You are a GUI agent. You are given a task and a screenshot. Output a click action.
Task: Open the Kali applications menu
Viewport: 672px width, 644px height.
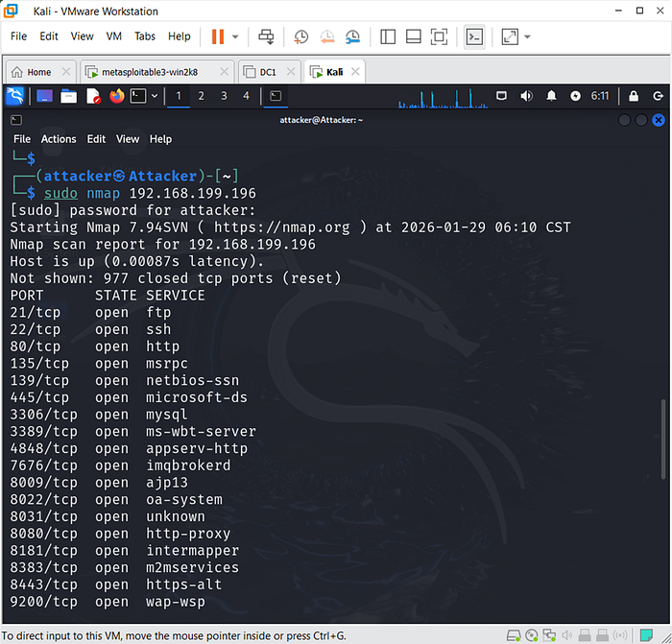tap(15, 96)
